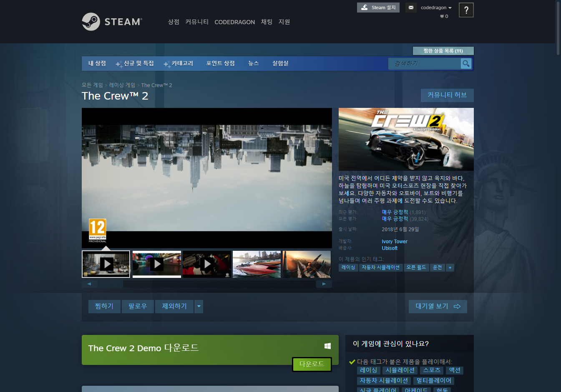Click the right arrow of the thumbnail strip
561x392 pixels.
(x=324, y=284)
